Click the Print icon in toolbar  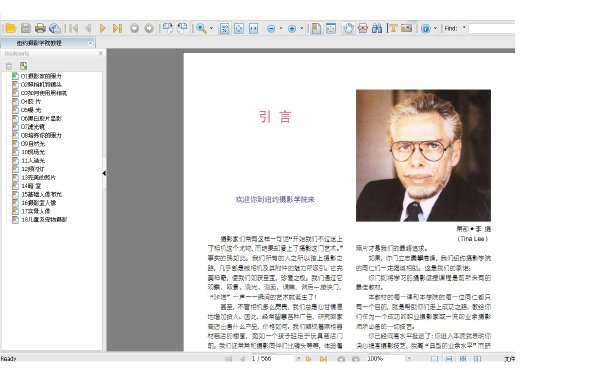coord(40,28)
